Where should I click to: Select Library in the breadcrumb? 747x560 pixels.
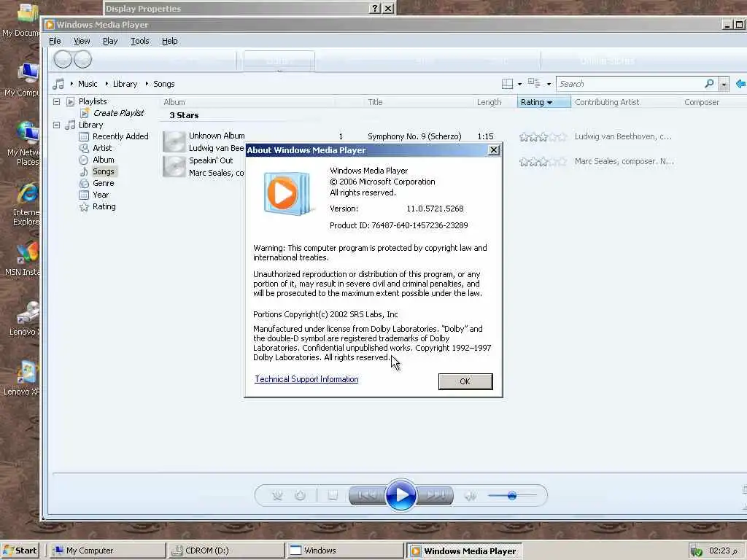point(125,84)
